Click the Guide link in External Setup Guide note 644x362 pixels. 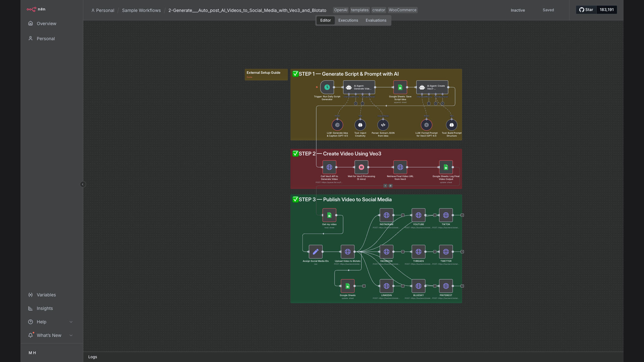tap(249, 77)
